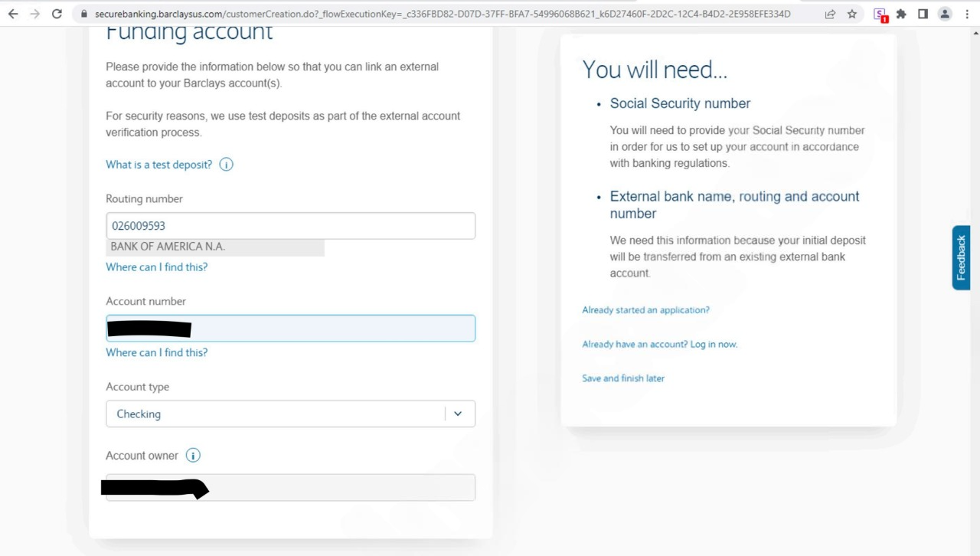The image size is (980, 556).
Task: Click 'Already started an application?' link
Action: (x=645, y=310)
